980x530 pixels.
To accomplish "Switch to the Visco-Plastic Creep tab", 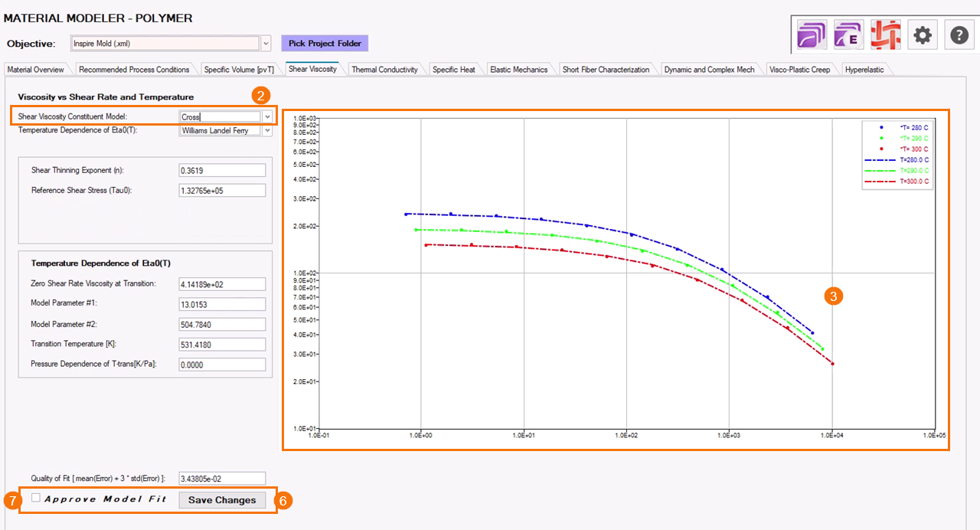I will (x=799, y=70).
